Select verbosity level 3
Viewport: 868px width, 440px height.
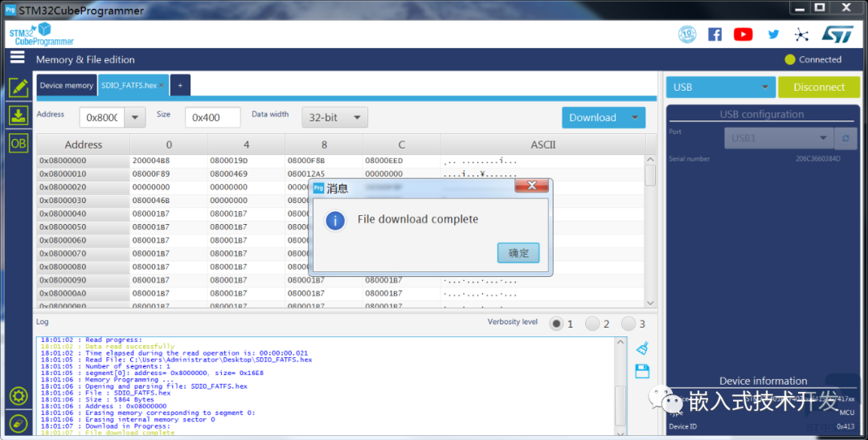[628, 324]
